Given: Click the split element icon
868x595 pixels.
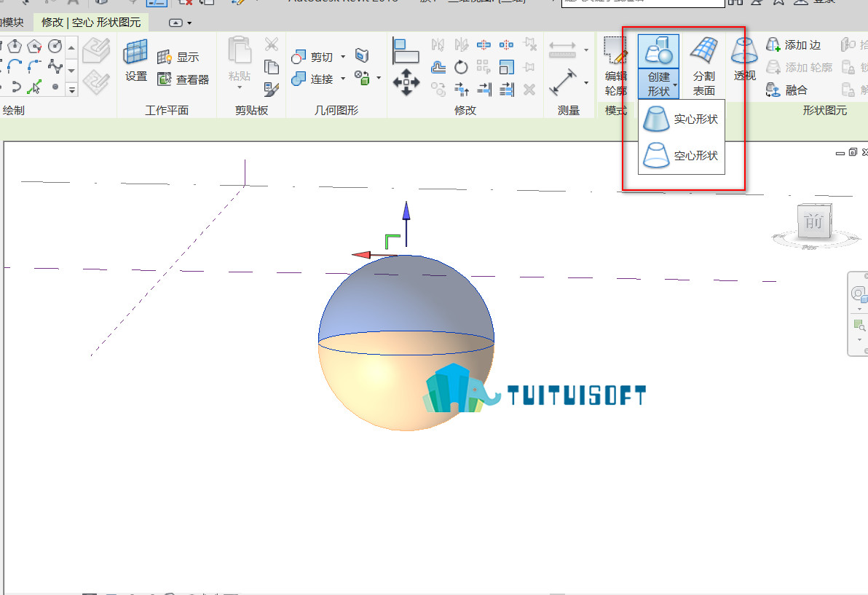Looking at the screenshot, I should [x=484, y=44].
